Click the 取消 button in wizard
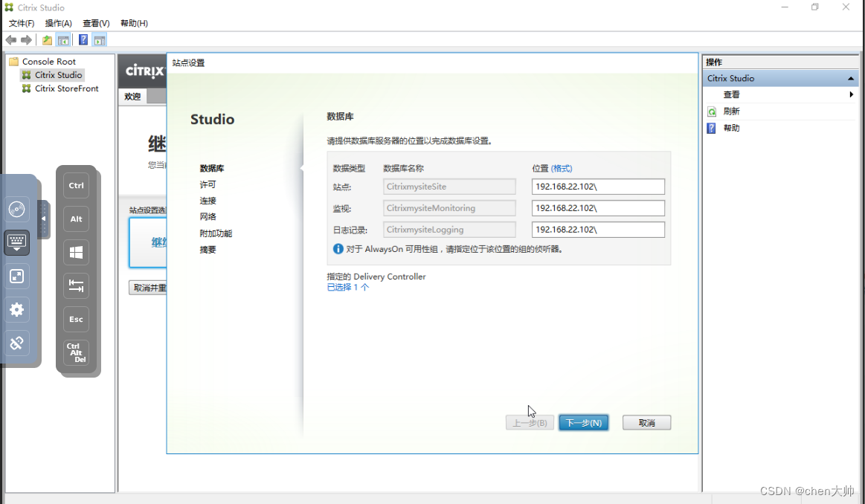 click(x=646, y=423)
